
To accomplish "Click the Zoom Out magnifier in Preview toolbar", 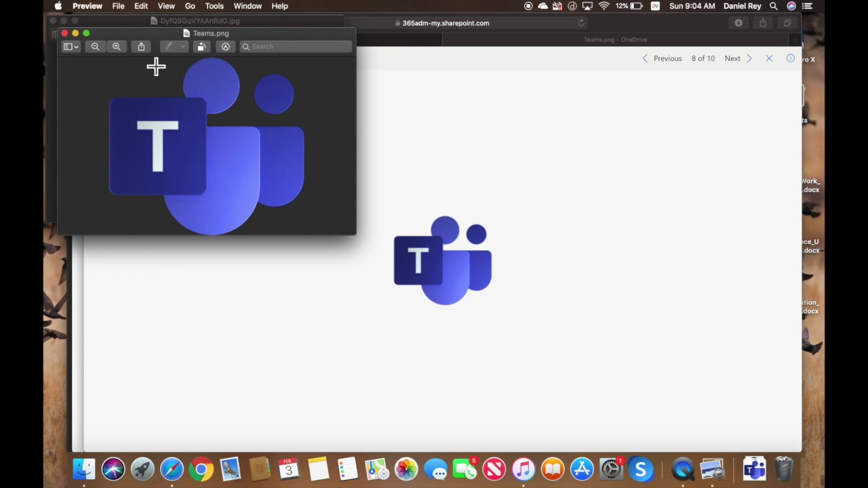I will tap(95, 47).
